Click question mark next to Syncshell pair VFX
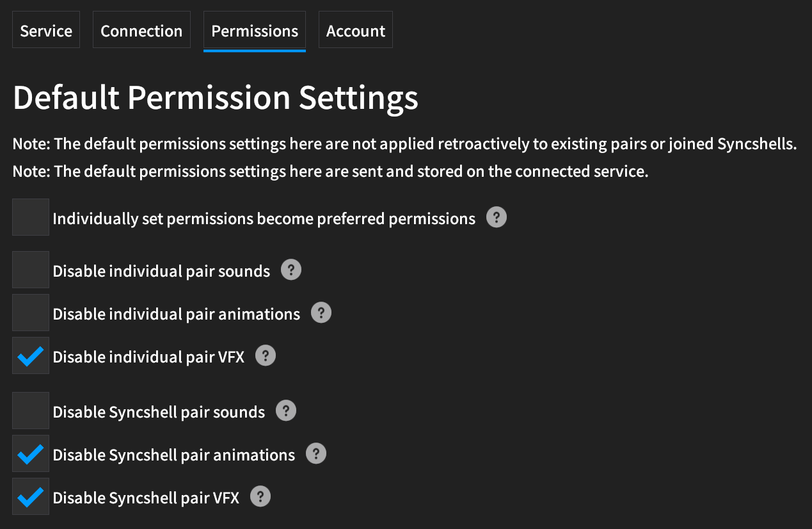The image size is (812, 529). [260, 497]
